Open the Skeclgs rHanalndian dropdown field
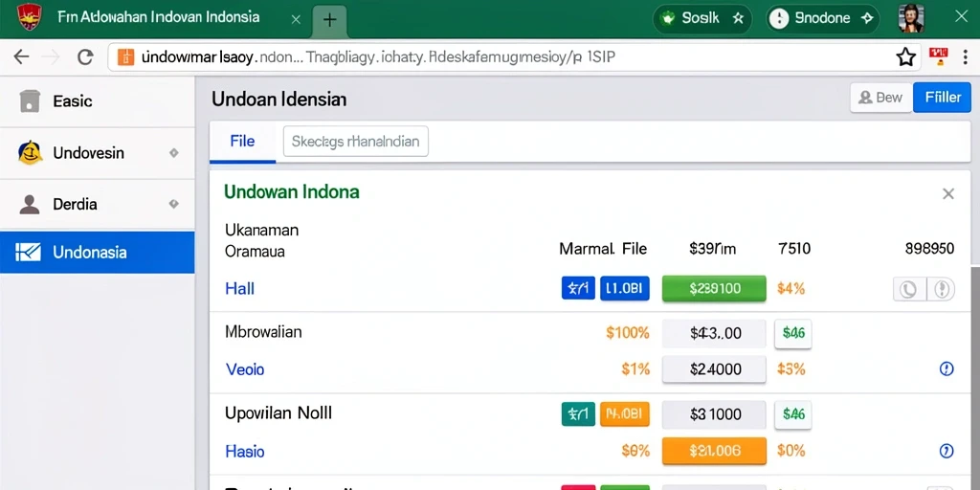 pyautogui.click(x=356, y=142)
